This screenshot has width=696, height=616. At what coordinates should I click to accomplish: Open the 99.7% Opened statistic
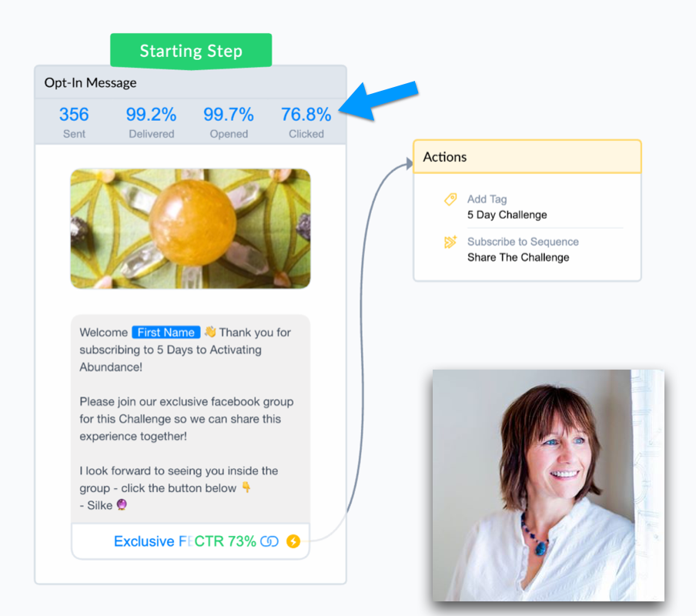tap(229, 122)
